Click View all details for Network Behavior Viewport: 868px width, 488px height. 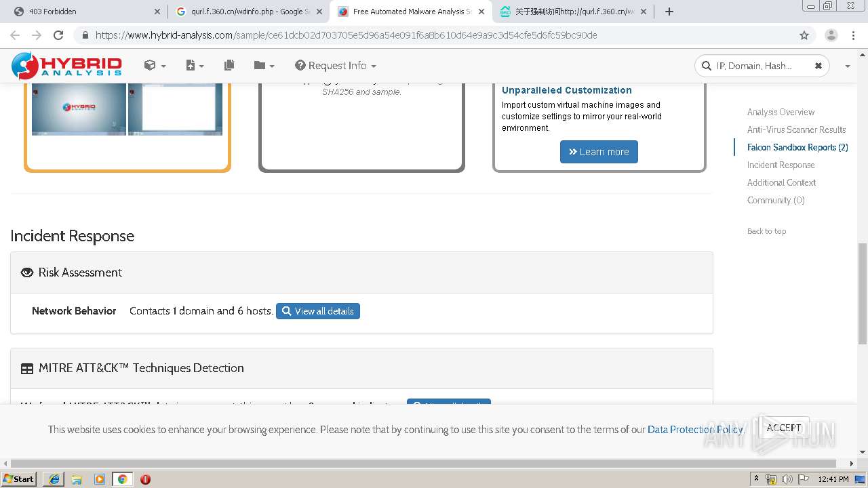point(318,311)
